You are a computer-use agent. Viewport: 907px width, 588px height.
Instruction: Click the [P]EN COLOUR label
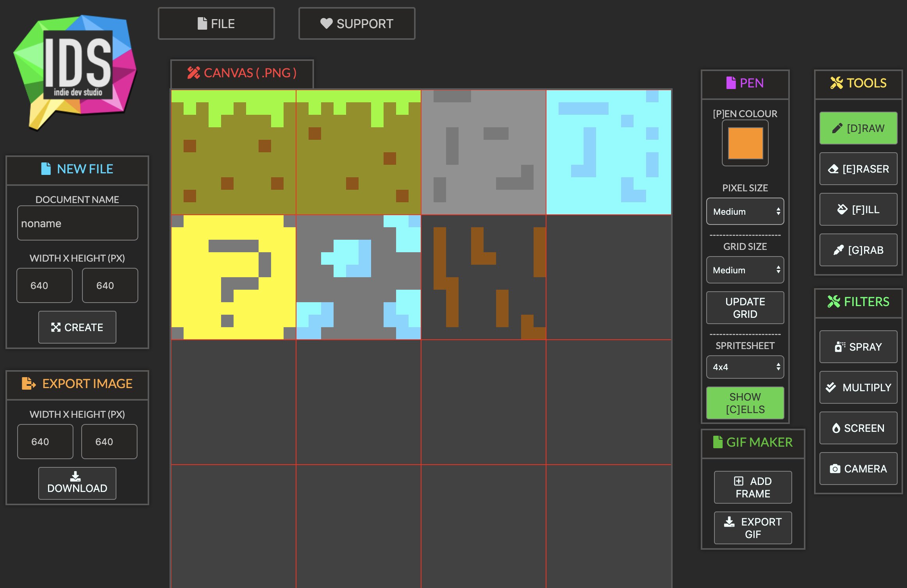pyautogui.click(x=745, y=114)
